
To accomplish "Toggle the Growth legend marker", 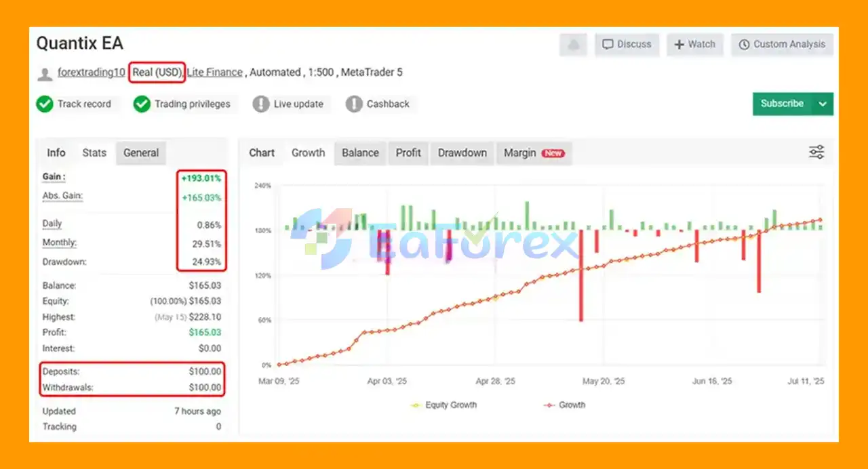I will [549, 405].
